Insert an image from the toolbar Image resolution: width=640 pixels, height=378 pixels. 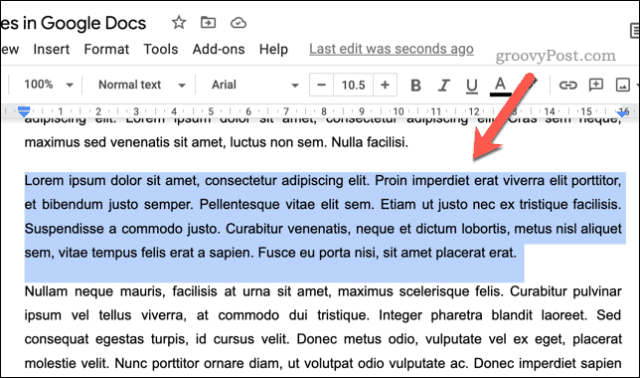click(x=623, y=85)
